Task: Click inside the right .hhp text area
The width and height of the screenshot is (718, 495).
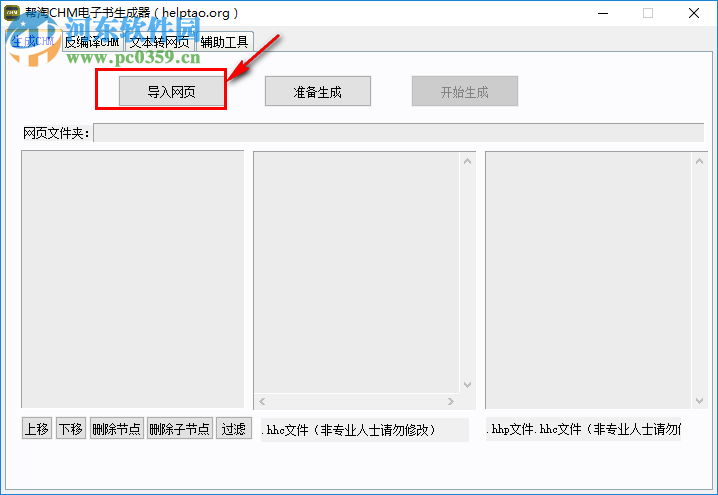Action: (x=588, y=280)
